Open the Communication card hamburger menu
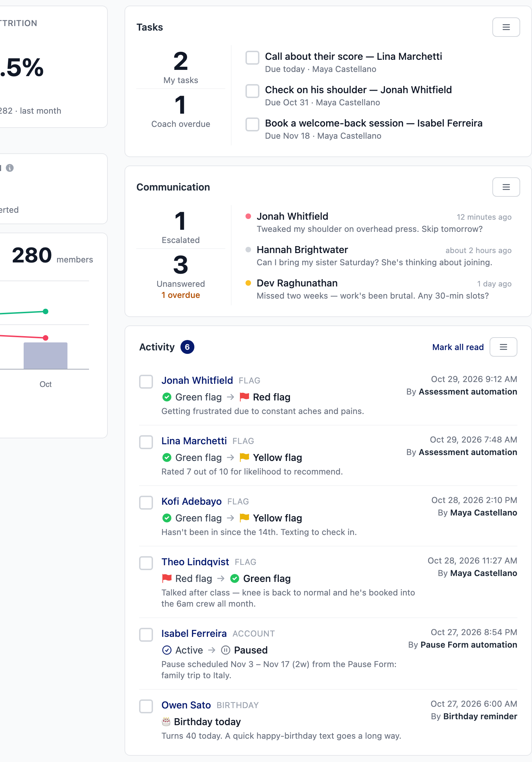The image size is (532, 762). pyautogui.click(x=506, y=187)
